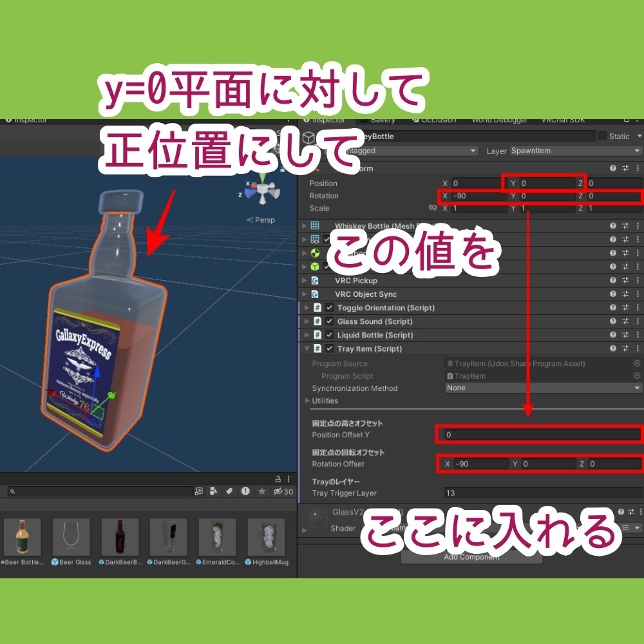Open GlassV2 material help icon
This screenshot has width=644, height=644.
pyautogui.click(x=621, y=512)
